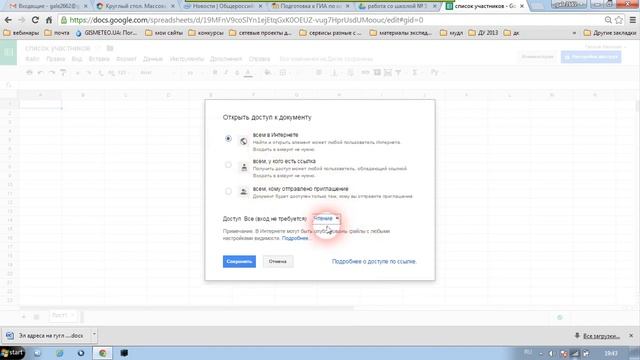Screen dimensions: 640x360
Task: Open Другие закладки folder
Action: point(610,33)
